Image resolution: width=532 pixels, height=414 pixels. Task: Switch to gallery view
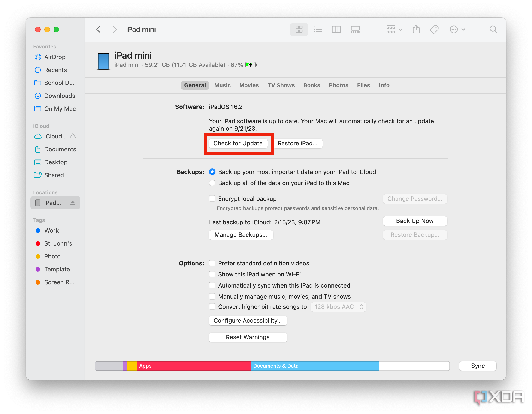point(355,30)
